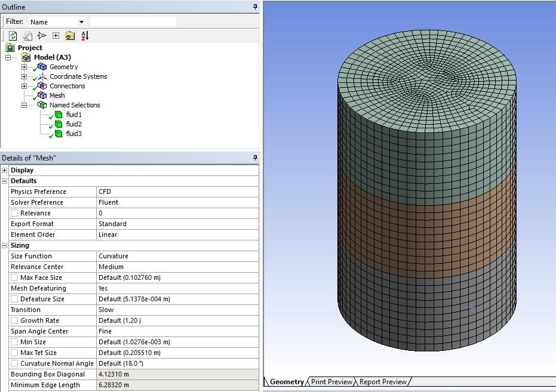Viewport: 556px width, 392px height.
Task: Enable the Relevance checkbox
Action: (x=14, y=213)
